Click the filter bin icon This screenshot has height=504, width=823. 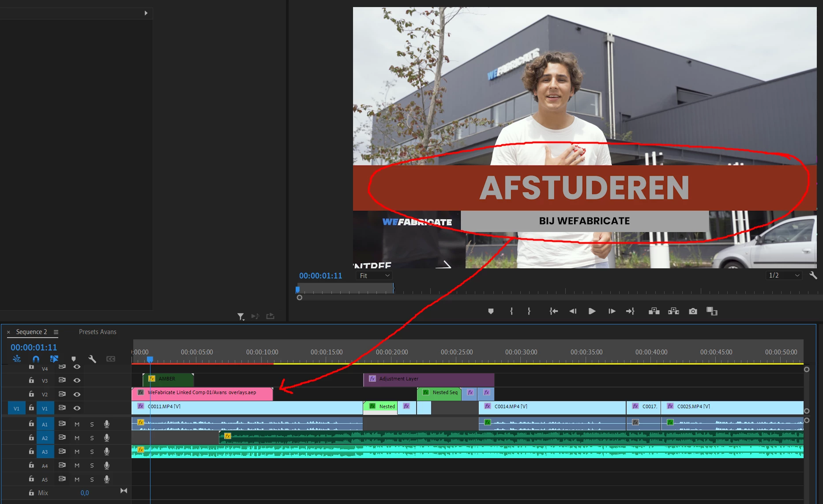coord(241,316)
